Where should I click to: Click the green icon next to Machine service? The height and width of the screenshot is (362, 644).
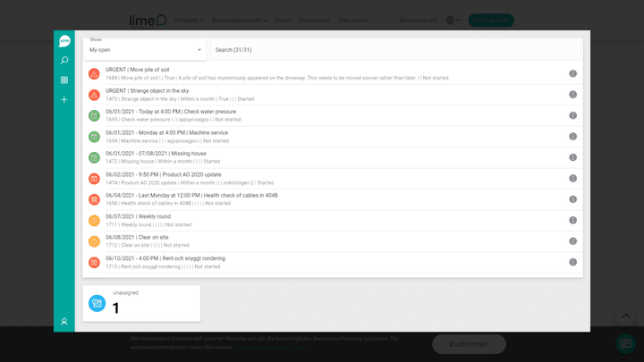click(94, 137)
